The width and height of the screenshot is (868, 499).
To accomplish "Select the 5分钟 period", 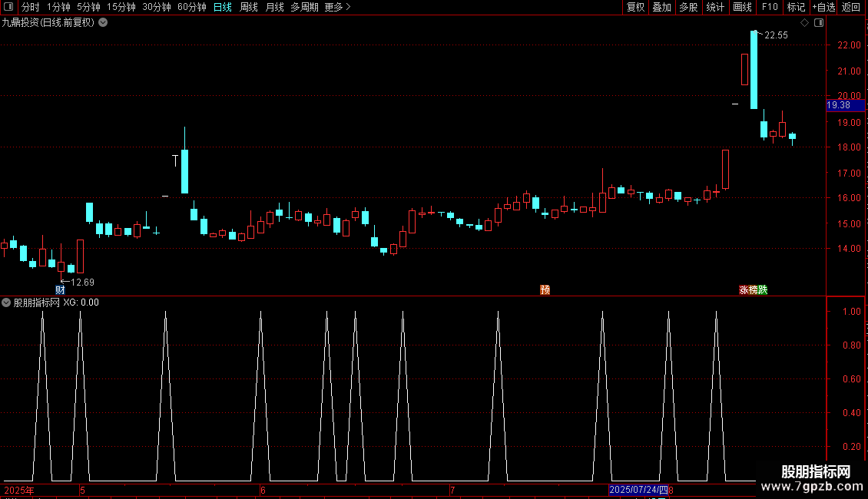I will [x=88, y=7].
